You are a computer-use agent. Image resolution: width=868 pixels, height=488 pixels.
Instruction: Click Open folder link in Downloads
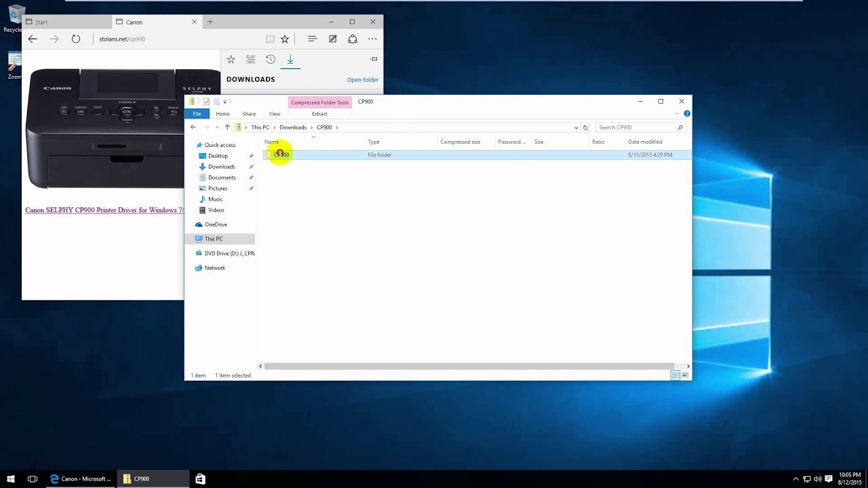pyautogui.click(x=363, y=80)
